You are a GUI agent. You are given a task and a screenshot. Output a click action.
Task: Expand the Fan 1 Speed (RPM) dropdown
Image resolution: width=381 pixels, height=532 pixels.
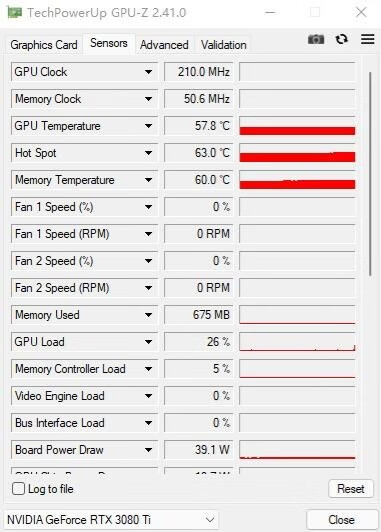(x=148, y=234)
